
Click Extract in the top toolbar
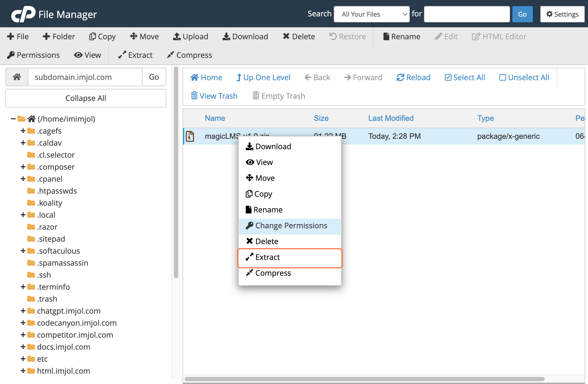tap(135, 55)
